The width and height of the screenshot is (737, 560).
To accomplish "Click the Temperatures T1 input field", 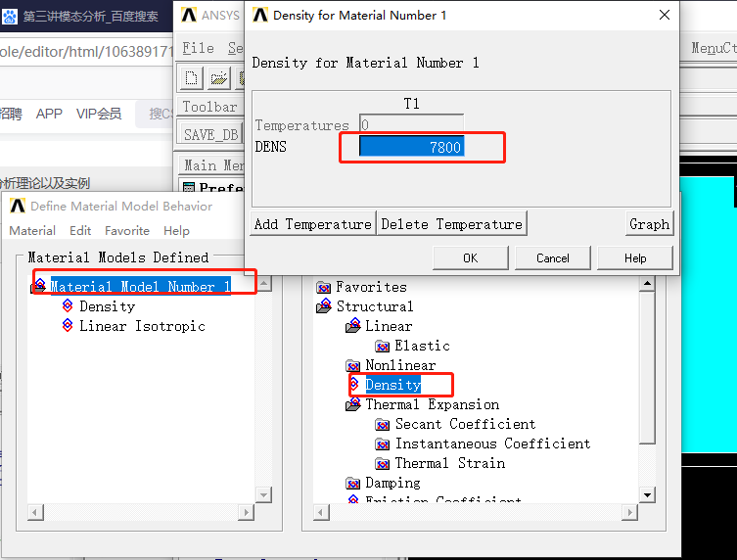I will 411,124.
